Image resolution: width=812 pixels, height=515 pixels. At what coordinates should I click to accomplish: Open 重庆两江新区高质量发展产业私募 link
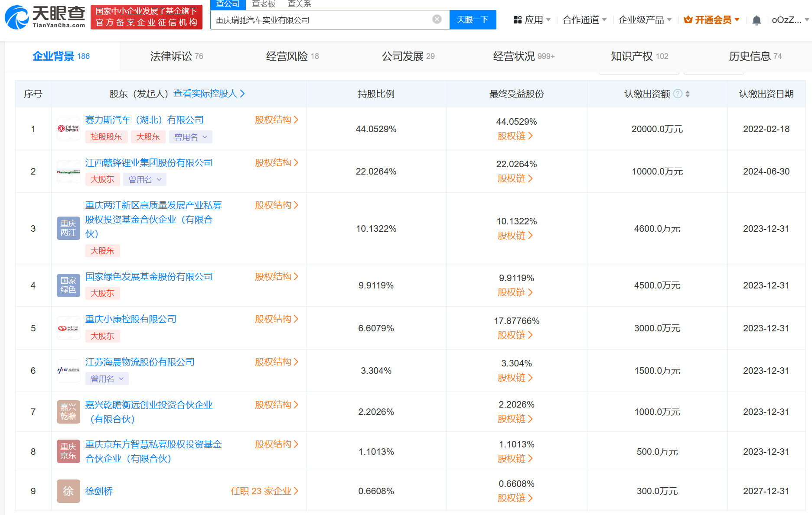[x=153, y=220]
